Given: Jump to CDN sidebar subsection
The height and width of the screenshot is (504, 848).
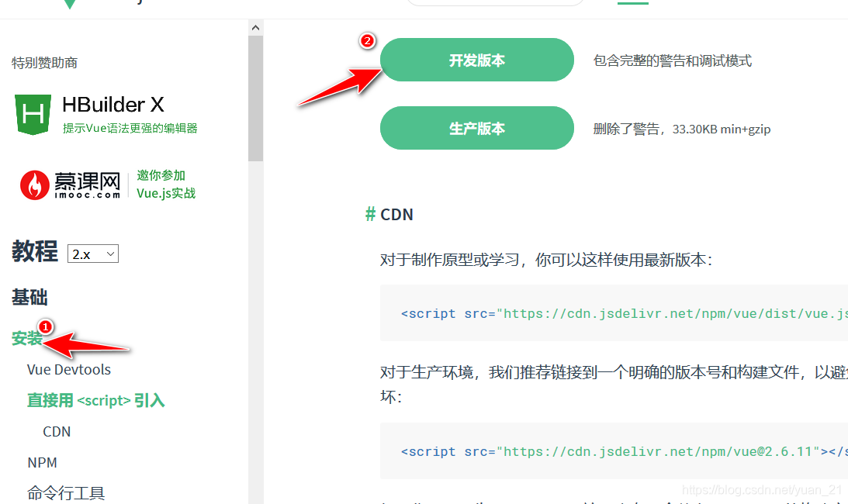Looking at the screenshot, I should click(57, 432).
